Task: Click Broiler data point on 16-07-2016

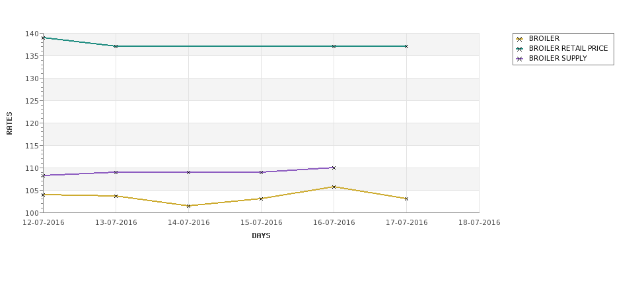Action: tap(334, 187)
